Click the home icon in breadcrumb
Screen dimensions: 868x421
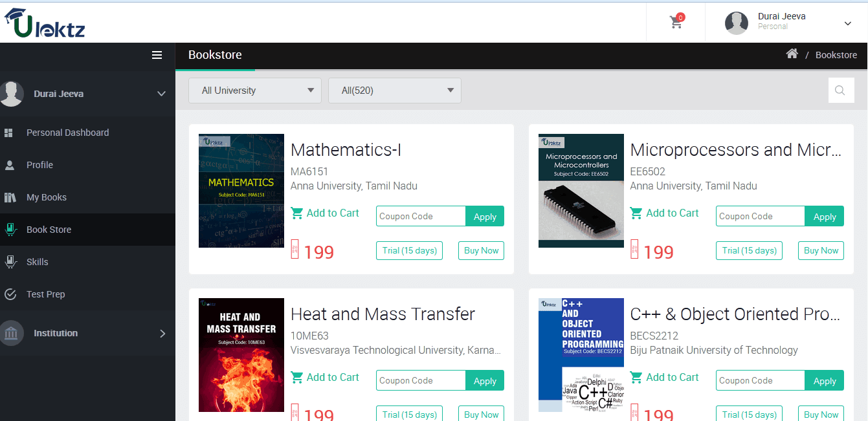pos(792,54)
